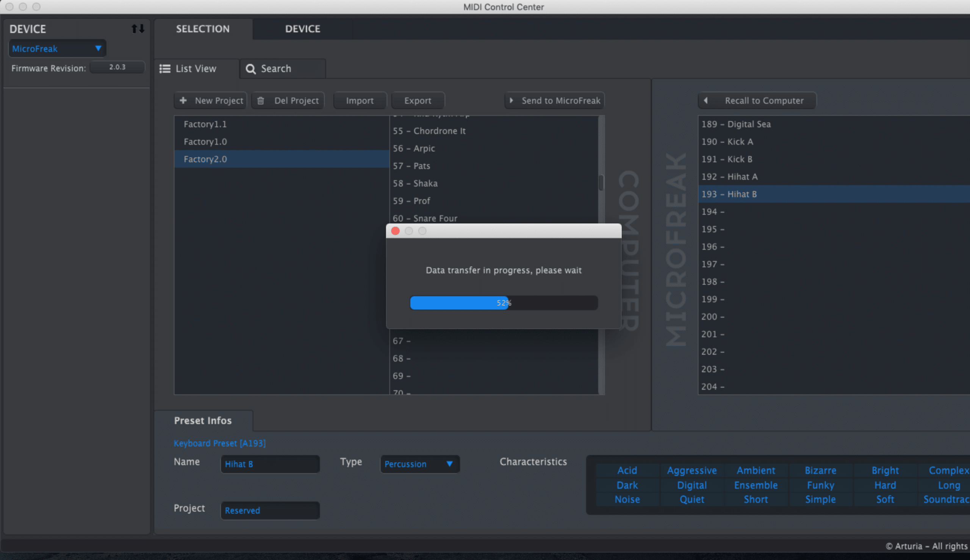Viewport: 970px width, 560px height.
Task: Switch to the DEVICE tab
Action: [x=302, y=29]
